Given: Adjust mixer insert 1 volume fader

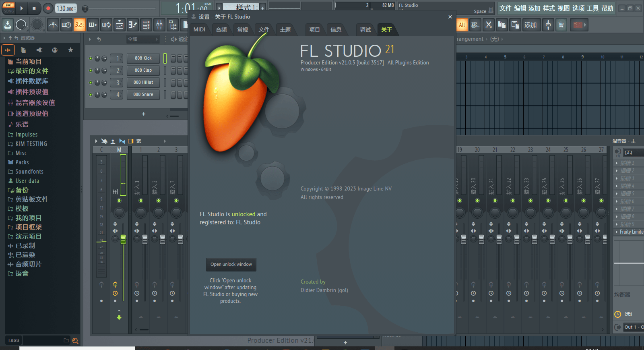Looking at the screenshot, I should 145,239.
